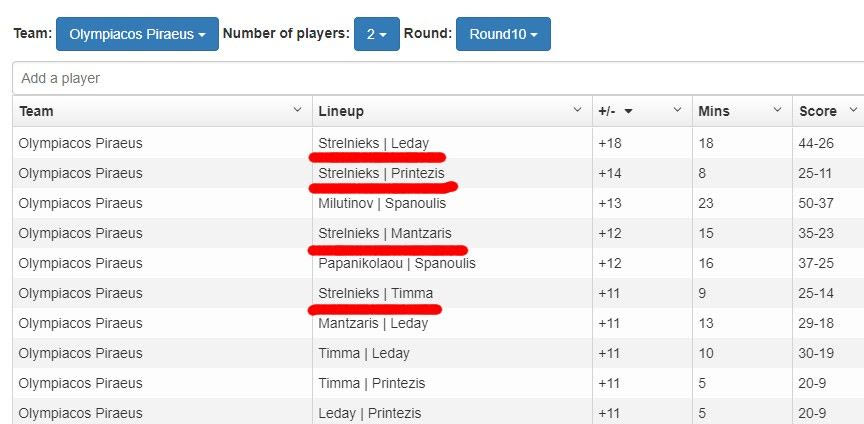Viewport: 864px width, 424px height.
Task: Click the descending sort arrow beside +/-
Action: click(x=628, y=112)
